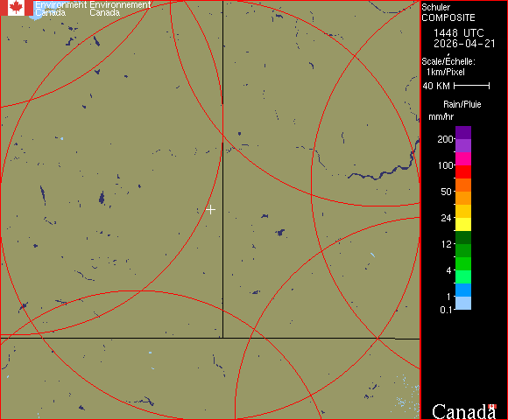Select the magenta color in rain legend
Image resolution: width=508 pixels, height=420 pixels.
coord(463,159)
